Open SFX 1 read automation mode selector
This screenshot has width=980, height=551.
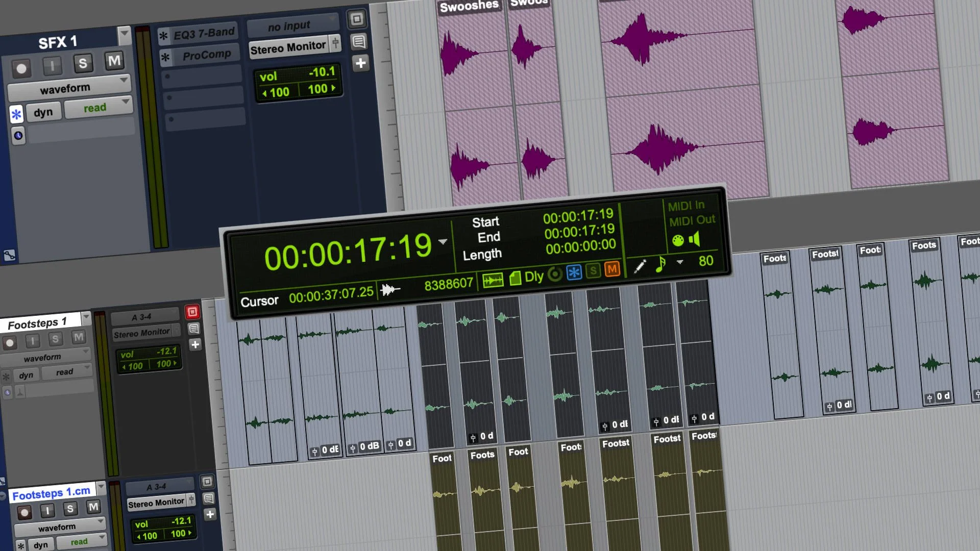tap(99, 107)
